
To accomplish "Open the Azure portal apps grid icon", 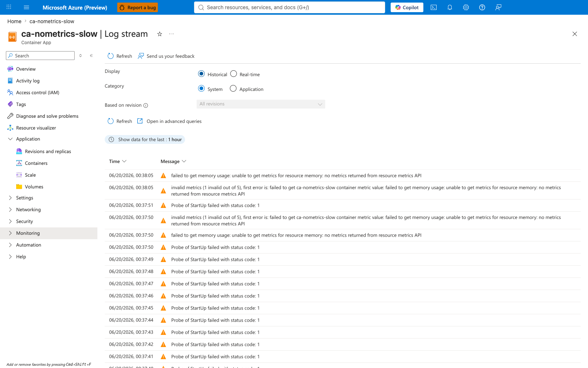I will 9,7.
